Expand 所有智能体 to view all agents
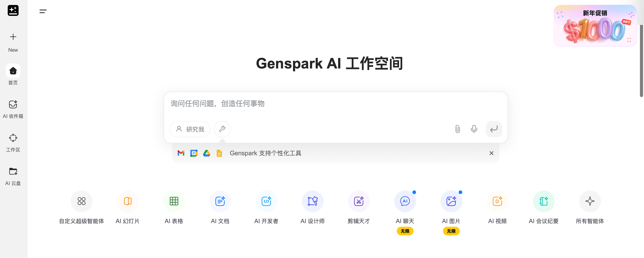Screen dimensions: 644x258 (590, 201)
